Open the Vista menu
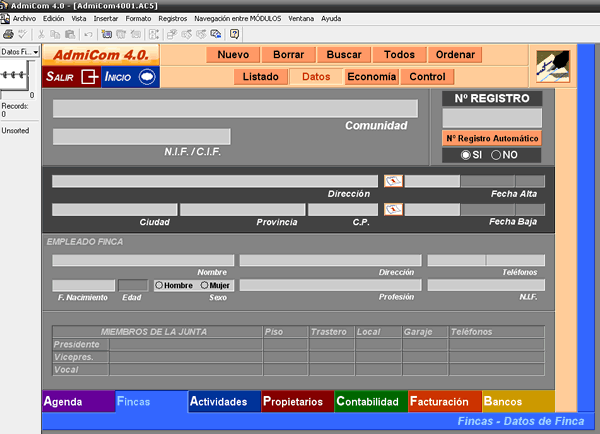 79,18
